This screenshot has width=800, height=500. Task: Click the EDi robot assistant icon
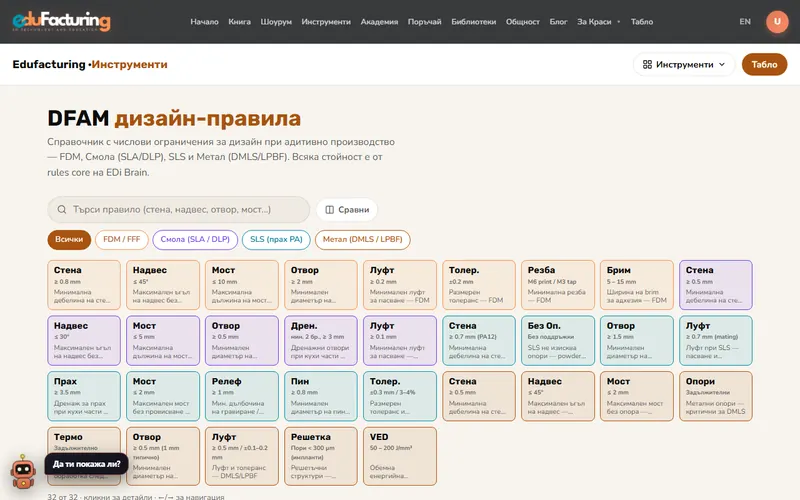pyautogui.click(x=23, y=471)
